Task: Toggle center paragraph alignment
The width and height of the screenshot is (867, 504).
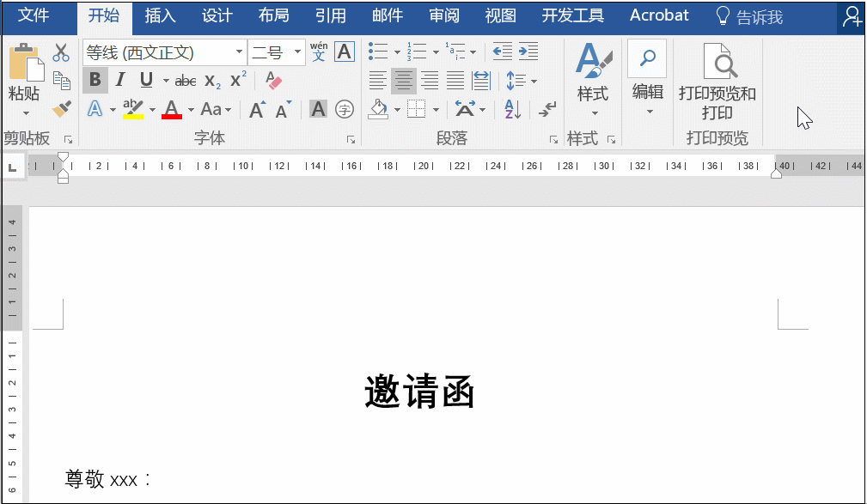Action: point(404,82)
